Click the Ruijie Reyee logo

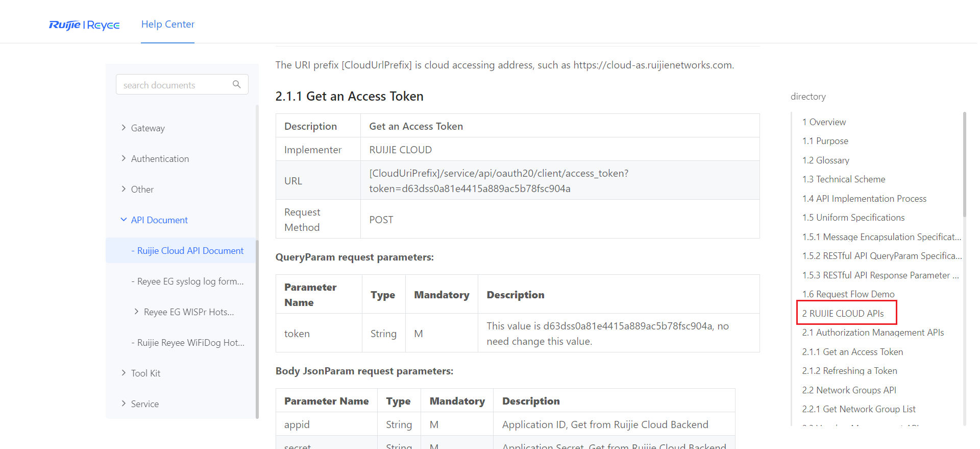[x=84, y=25]
